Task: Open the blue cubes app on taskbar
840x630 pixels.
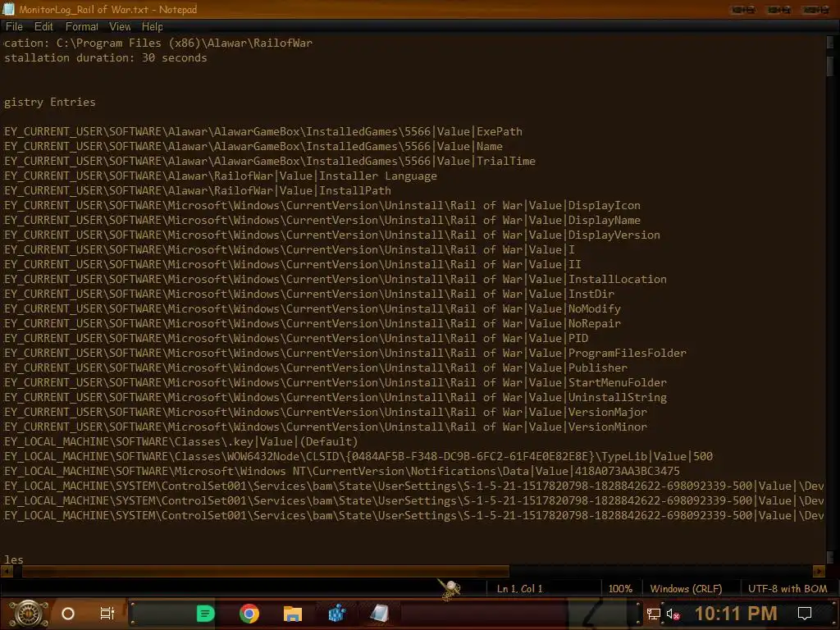Action: (x=336, y=614)
